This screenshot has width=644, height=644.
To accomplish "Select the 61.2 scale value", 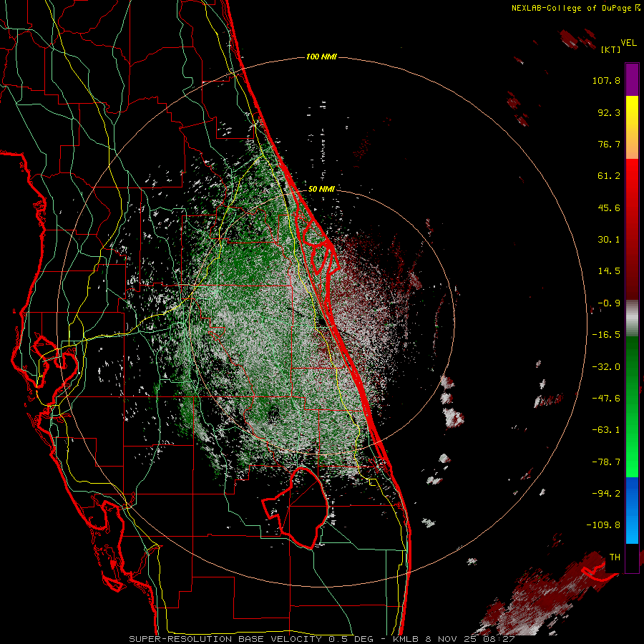I will [x=609, y=176].
